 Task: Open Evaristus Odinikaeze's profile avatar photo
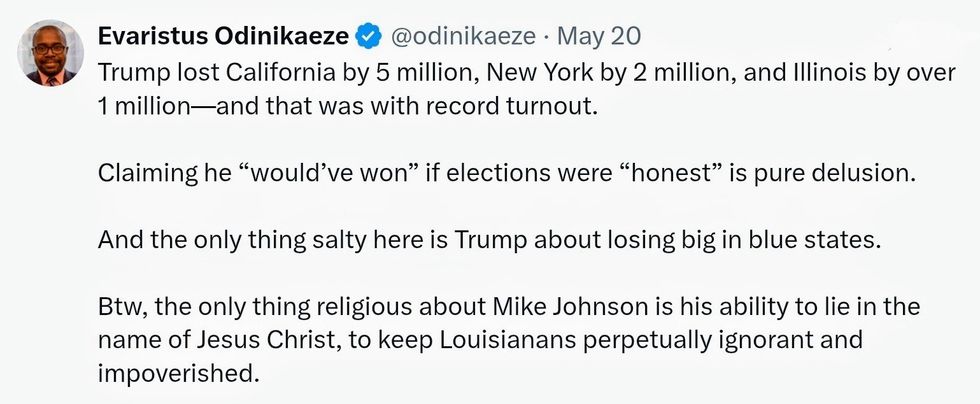[53, 52]
